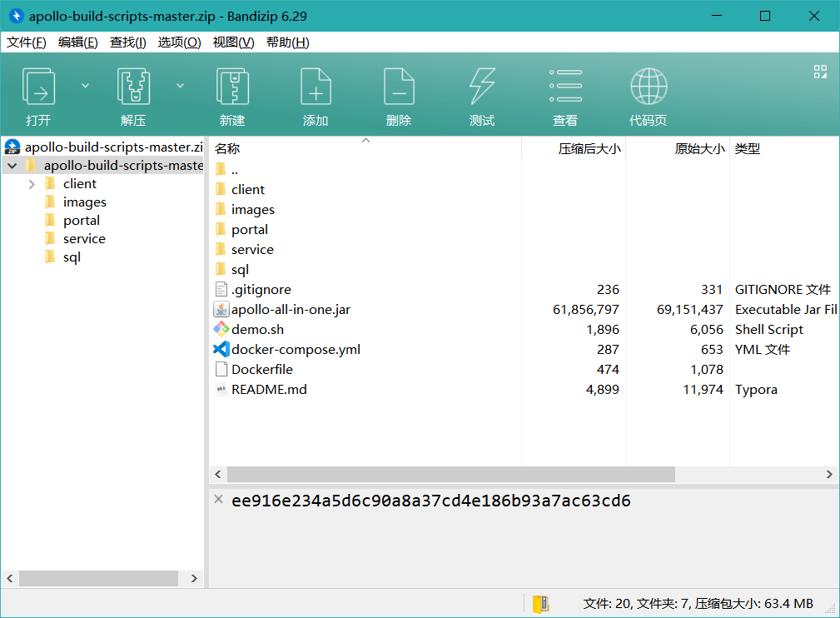Open the 选项(O) menu

click(x=180, y=42)
